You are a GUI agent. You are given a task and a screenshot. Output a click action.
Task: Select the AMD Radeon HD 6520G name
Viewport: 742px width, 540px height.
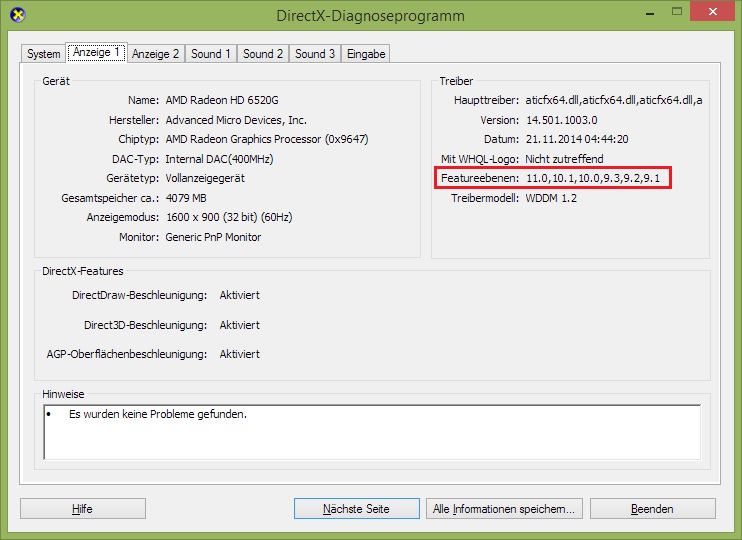pyautogui.click(x=222, y=100)
